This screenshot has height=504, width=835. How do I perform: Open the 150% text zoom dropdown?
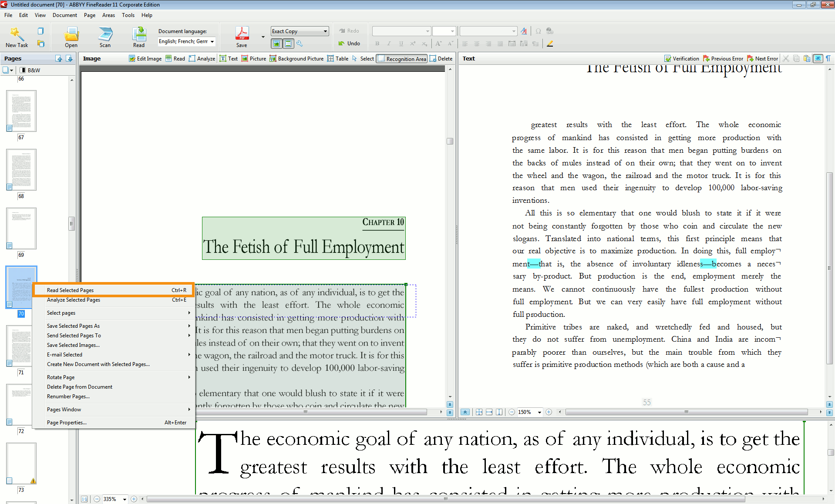tap(539, 412)
